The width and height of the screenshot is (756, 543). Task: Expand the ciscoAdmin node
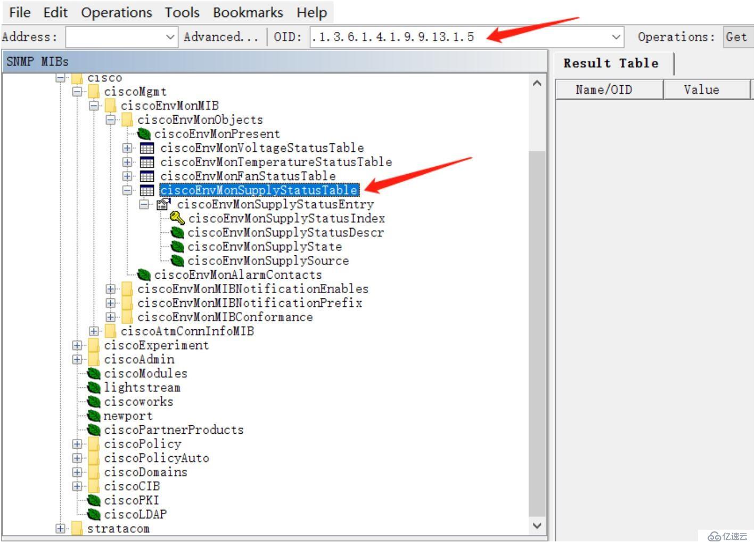tap(77, 359)
